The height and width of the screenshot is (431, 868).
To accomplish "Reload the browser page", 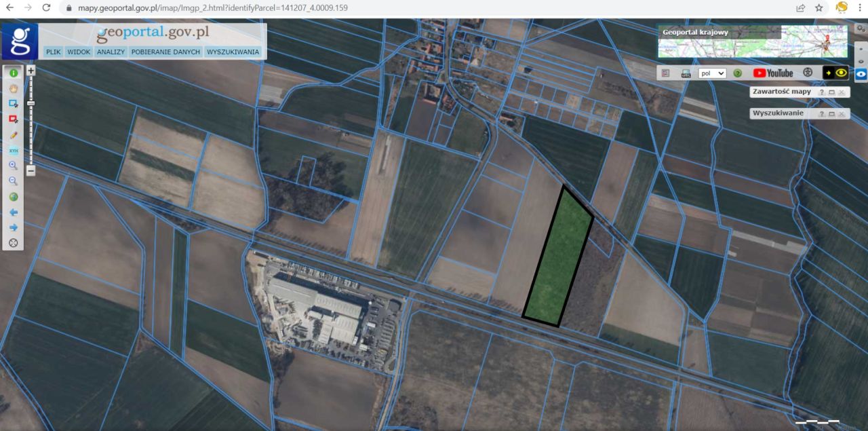I will 46,7.
